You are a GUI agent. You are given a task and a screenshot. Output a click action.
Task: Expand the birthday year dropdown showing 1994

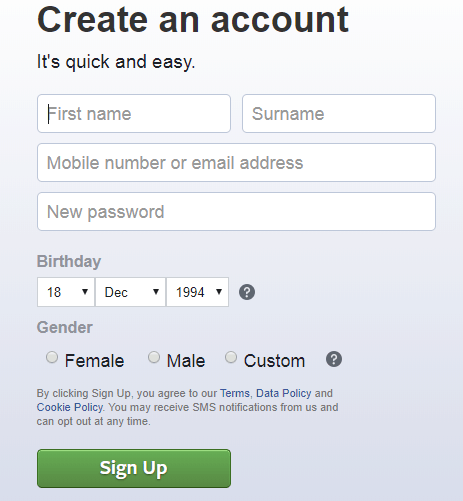pyautogui.click(x=197, y=292)
